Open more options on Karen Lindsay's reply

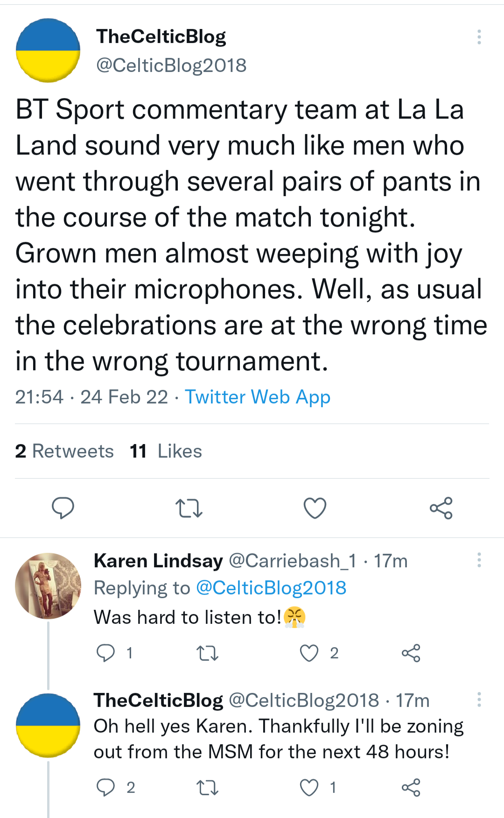tap(479, 560)
